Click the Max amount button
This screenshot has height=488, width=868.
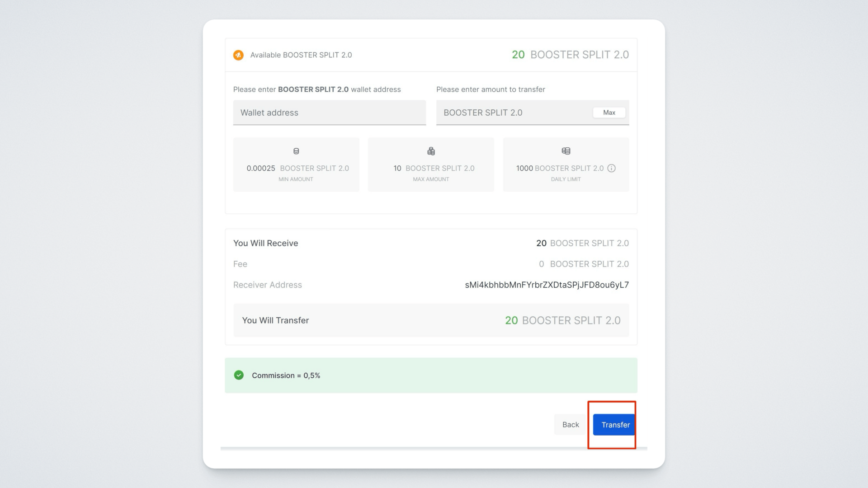click(x=609, y=113)
